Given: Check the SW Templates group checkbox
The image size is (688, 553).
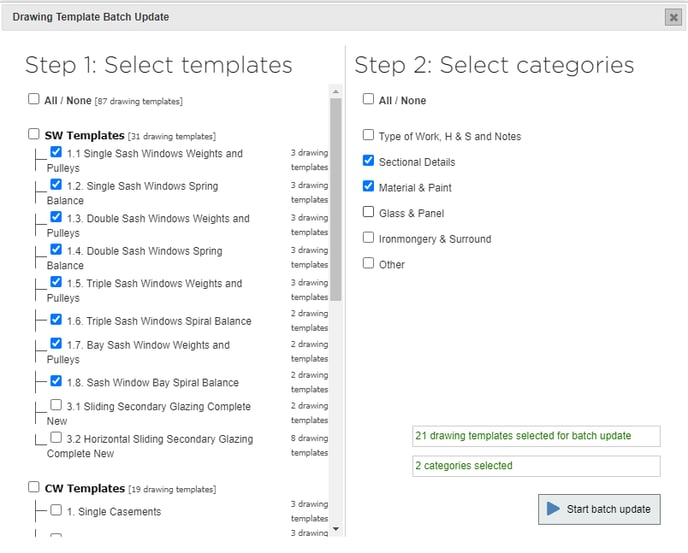Looking at the screenshot, I should point(34,134).
